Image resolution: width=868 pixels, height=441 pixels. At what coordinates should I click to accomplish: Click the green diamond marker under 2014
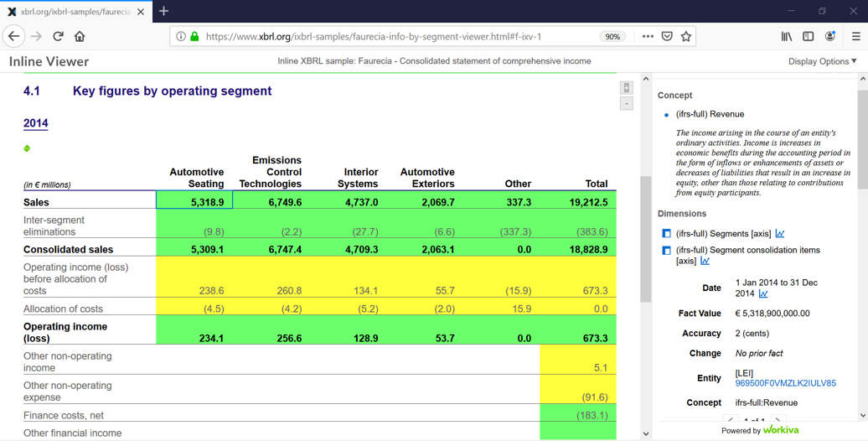pos(27,148)
